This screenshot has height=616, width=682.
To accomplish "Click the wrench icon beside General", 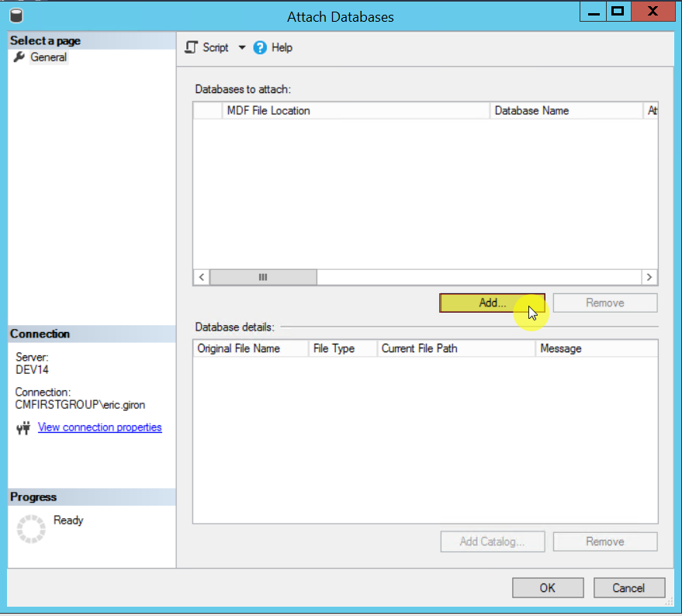I will pyautogui.click(x=19, y=57).
